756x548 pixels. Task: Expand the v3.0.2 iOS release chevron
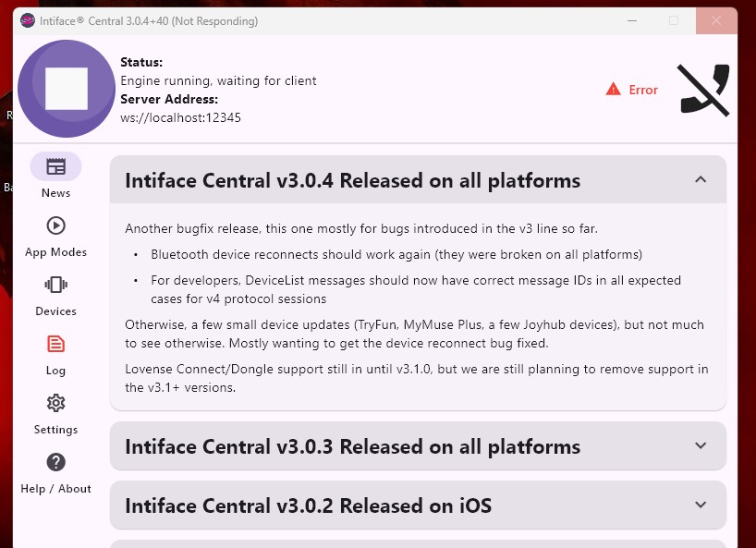[x=700, y=505]
